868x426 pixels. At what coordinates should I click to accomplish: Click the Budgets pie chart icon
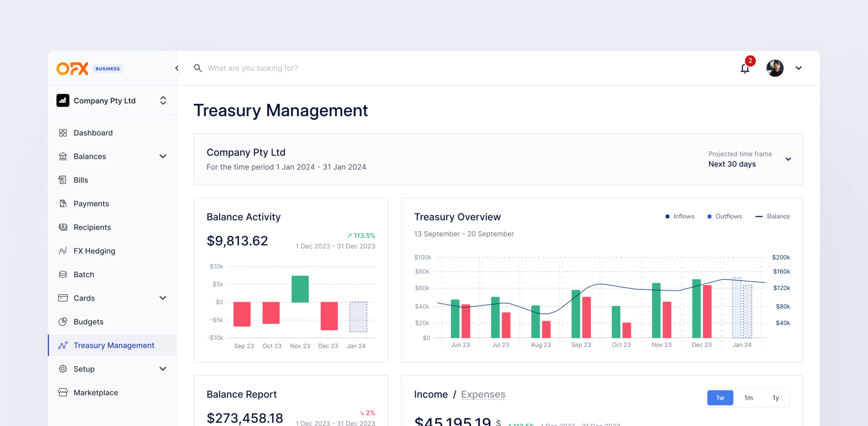pyautogui.click(x=63, y=322)
